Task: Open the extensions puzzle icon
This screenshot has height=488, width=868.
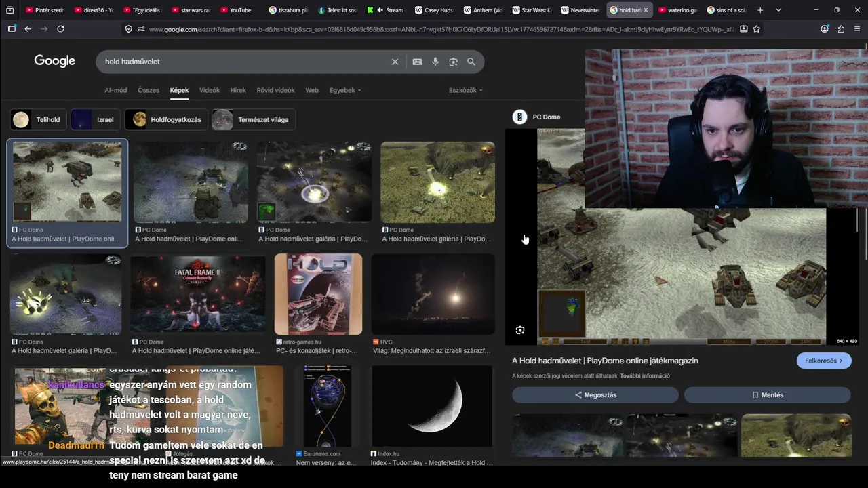Action: 841,29
